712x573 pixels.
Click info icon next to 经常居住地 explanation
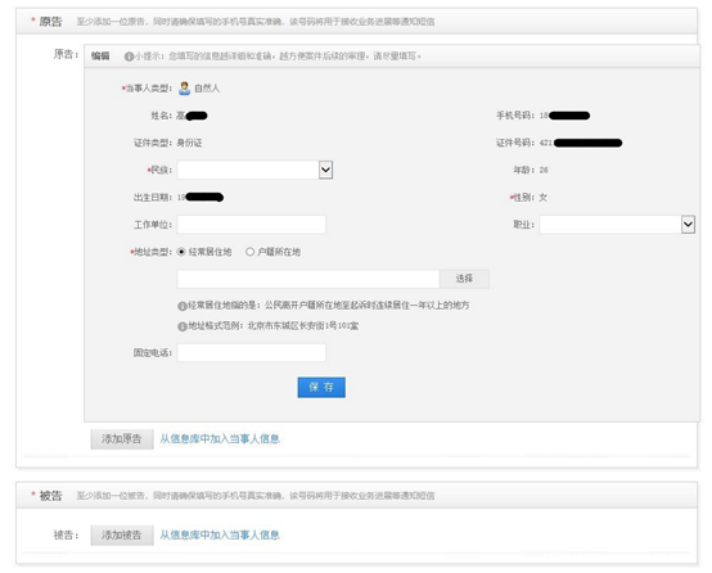click(x=181, y=304)
